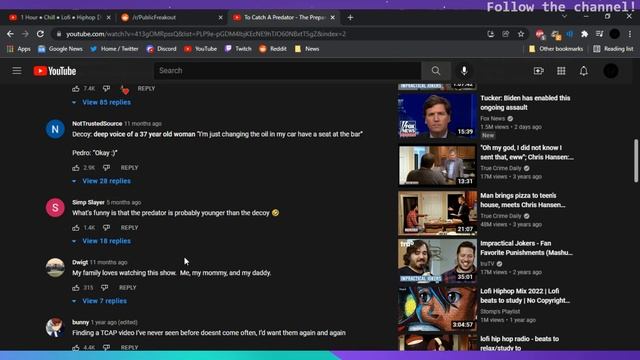Open the Impractical Jokers 35:01 thumbnail
This screenshot has width=640, height=360.
coord(438,261)
